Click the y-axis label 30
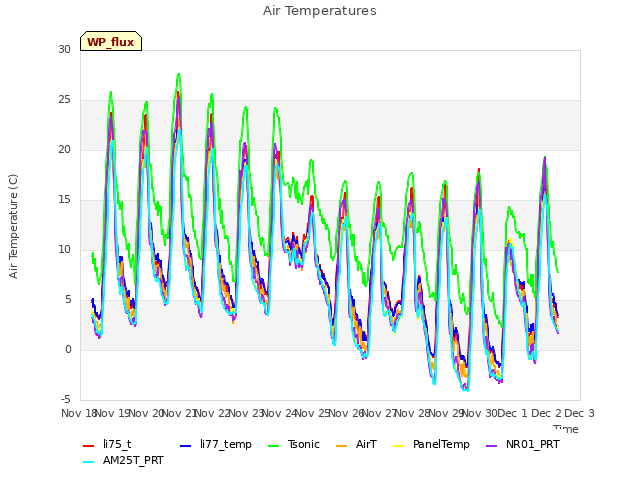 64,50
